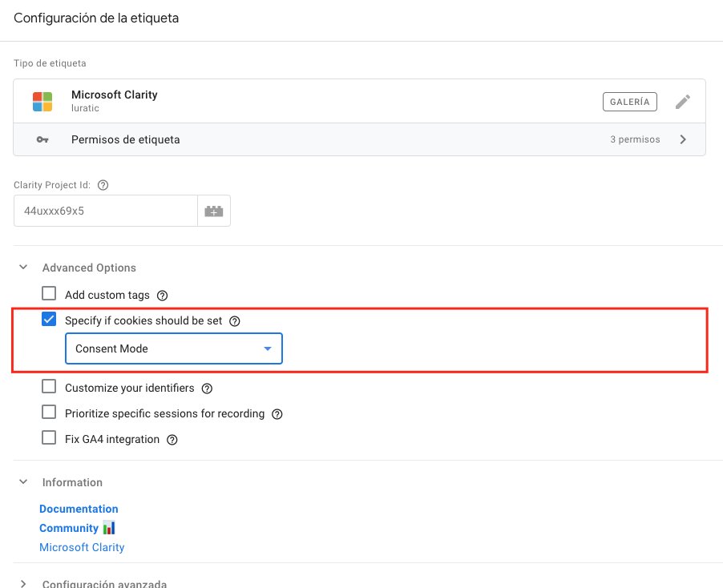Click the 3 permisos text
Image resolution: width=723 pixels, height=588 pixels.
coord(635,139)
